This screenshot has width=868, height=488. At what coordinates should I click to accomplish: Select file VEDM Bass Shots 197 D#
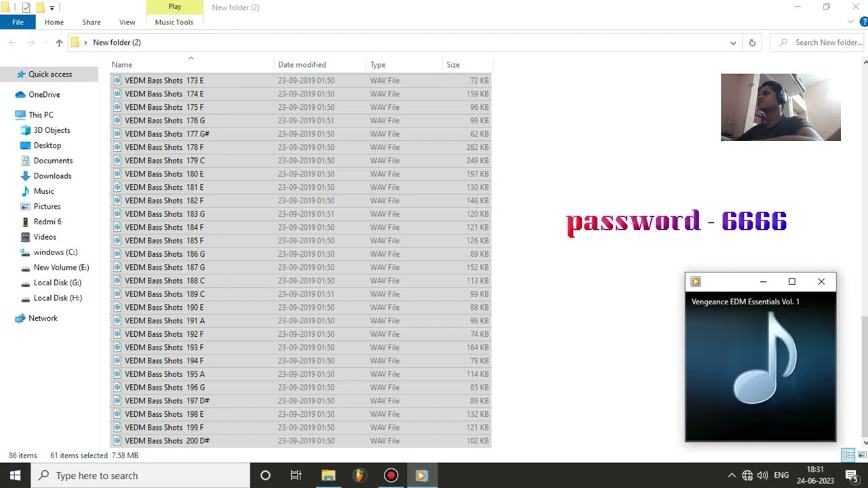[x=300, y=401]
